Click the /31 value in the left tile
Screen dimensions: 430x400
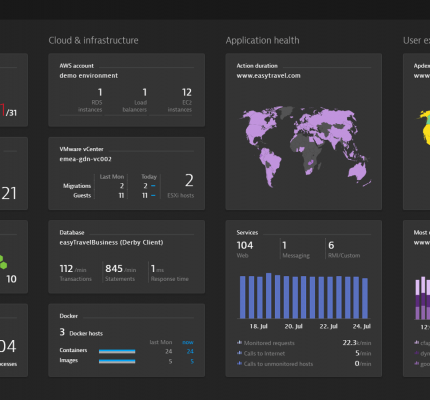point(11,113)
